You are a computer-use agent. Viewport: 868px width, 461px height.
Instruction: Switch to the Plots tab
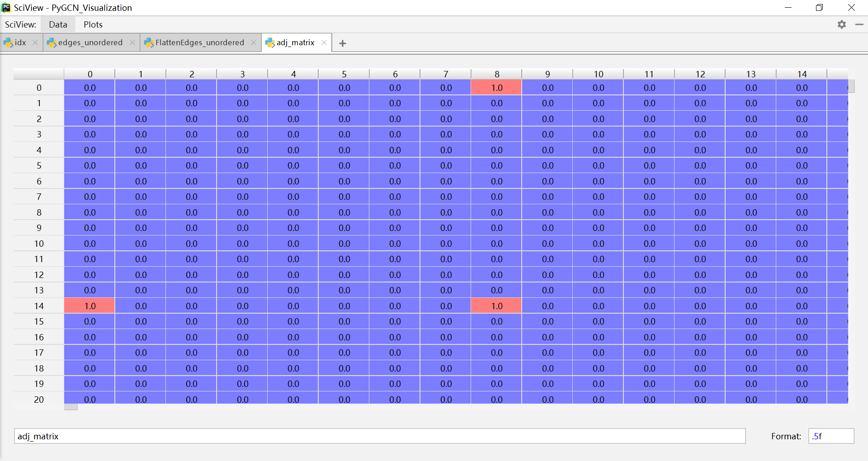click(93, 24)
